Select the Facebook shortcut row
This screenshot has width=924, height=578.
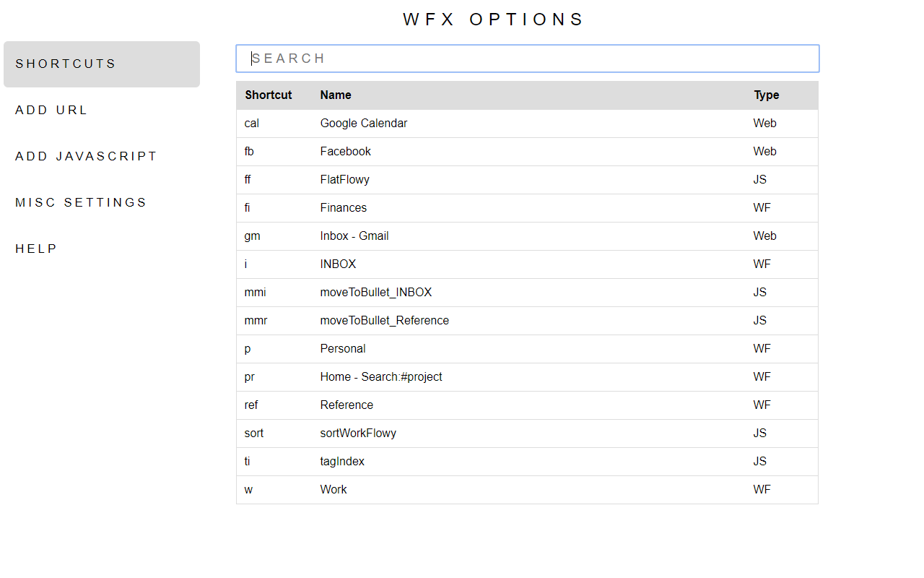coord(346,152)
